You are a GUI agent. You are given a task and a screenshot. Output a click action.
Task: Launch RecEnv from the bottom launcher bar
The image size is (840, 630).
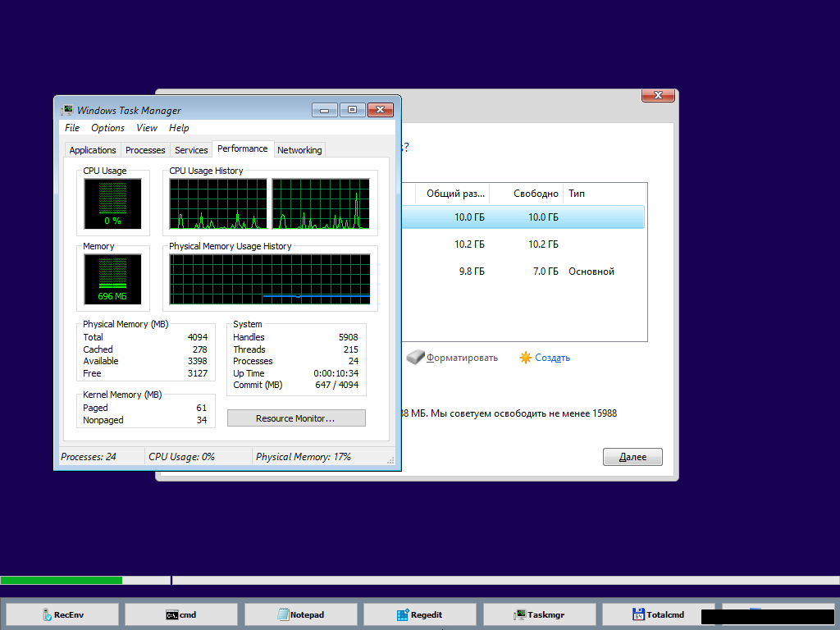pos(62,614)
